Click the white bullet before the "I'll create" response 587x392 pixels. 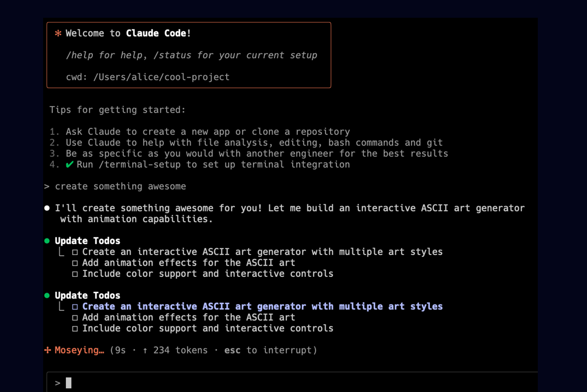(47, 208)
